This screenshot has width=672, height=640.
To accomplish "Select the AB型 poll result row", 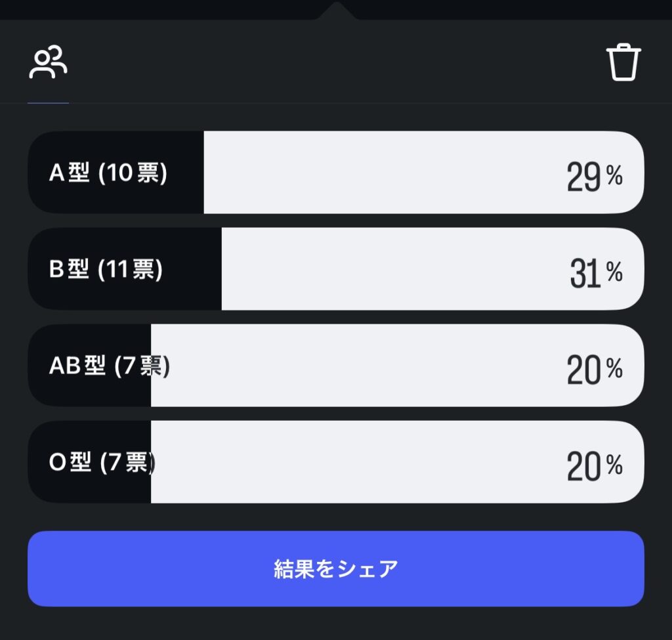I will 335,366.
